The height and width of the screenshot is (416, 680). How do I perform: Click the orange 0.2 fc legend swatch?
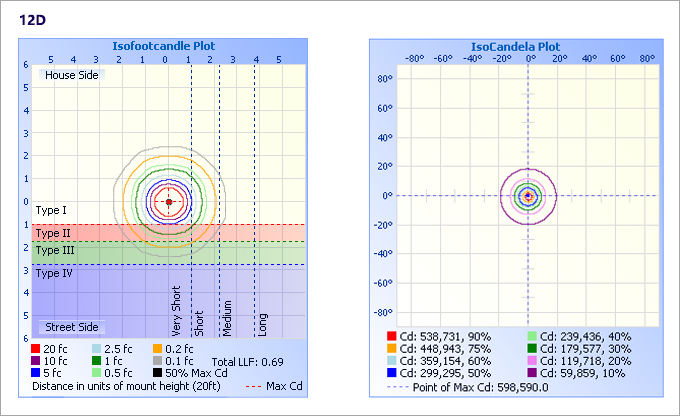pyautogui.click(x=158, y=347)
